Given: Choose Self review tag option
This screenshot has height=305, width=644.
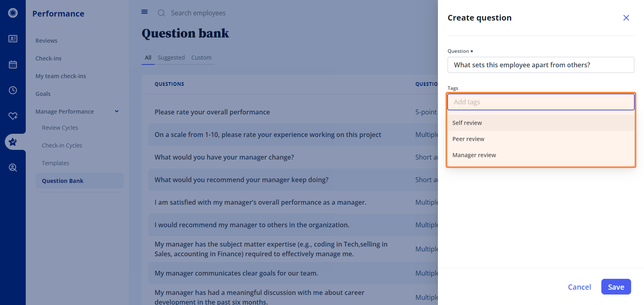Looking at the screenshot, I should pyautogui.click(x=541, y=123).
